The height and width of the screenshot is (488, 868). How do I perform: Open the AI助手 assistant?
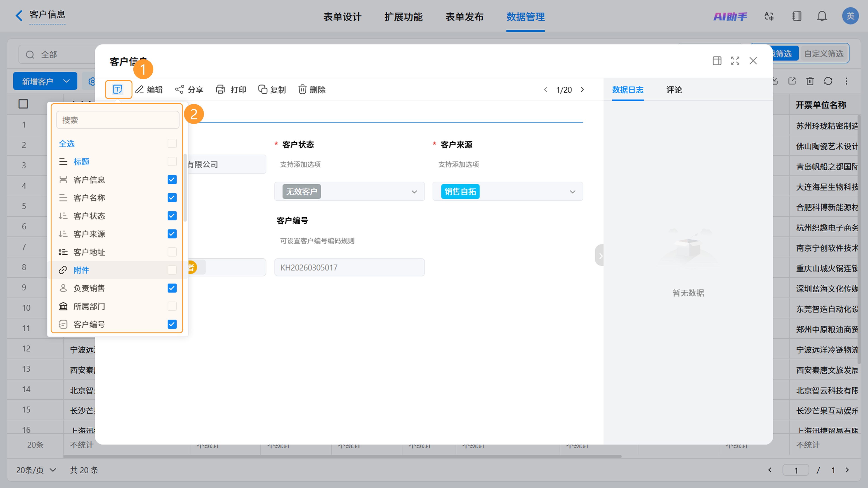730,16
